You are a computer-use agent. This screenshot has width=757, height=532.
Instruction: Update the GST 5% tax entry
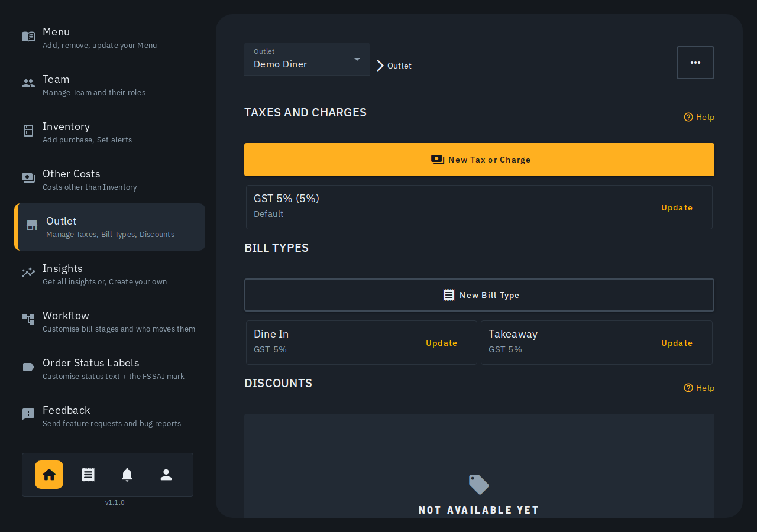[x=677, y=207]
